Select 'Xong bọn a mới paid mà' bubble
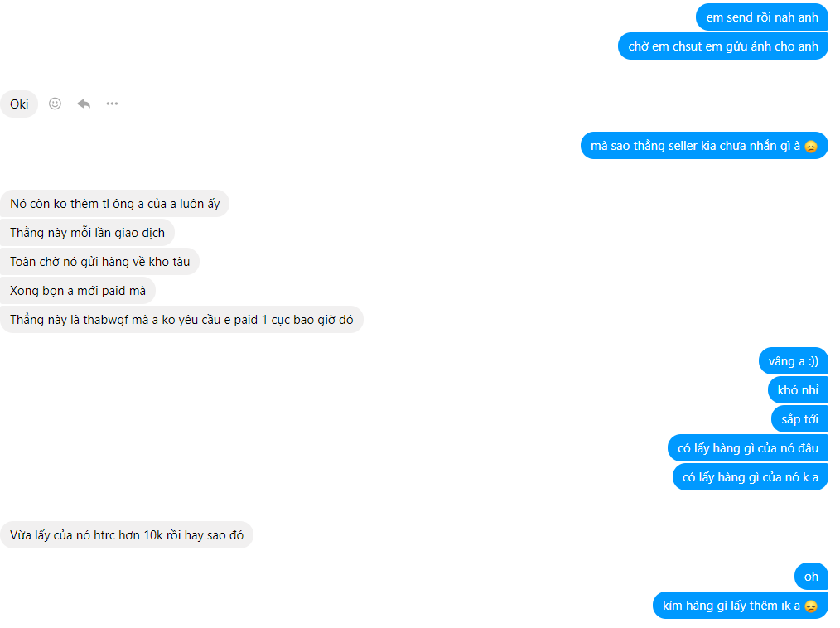This screenshot has height=628, width=840. [78, 291]
